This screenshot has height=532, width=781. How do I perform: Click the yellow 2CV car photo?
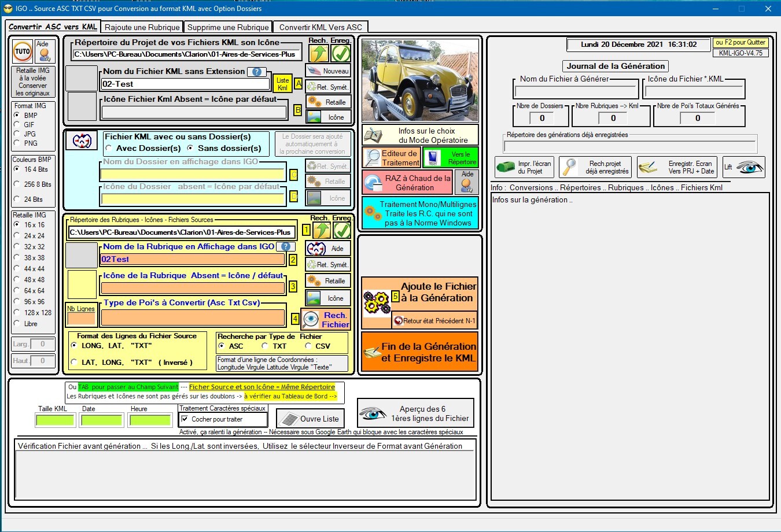(420, 80)
